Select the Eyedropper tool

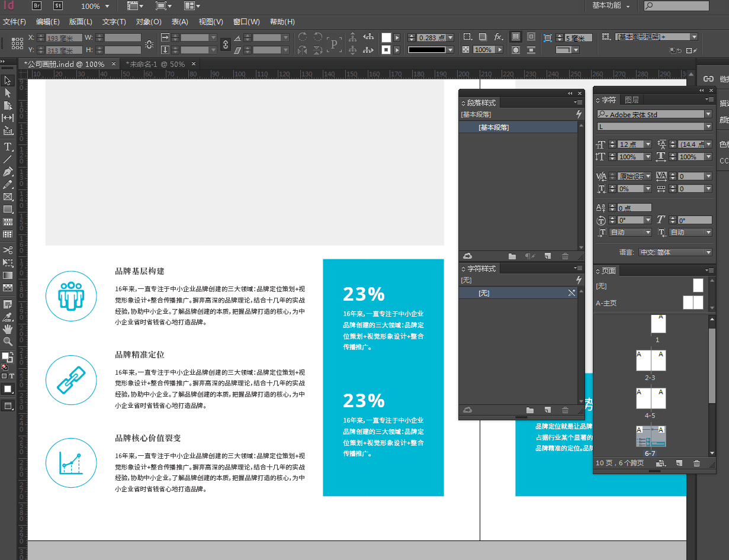pos(8,317)
